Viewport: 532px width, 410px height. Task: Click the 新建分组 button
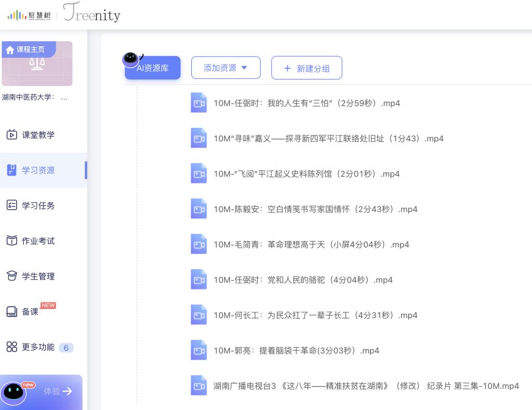pyautogui.click(x=307, y=69)
